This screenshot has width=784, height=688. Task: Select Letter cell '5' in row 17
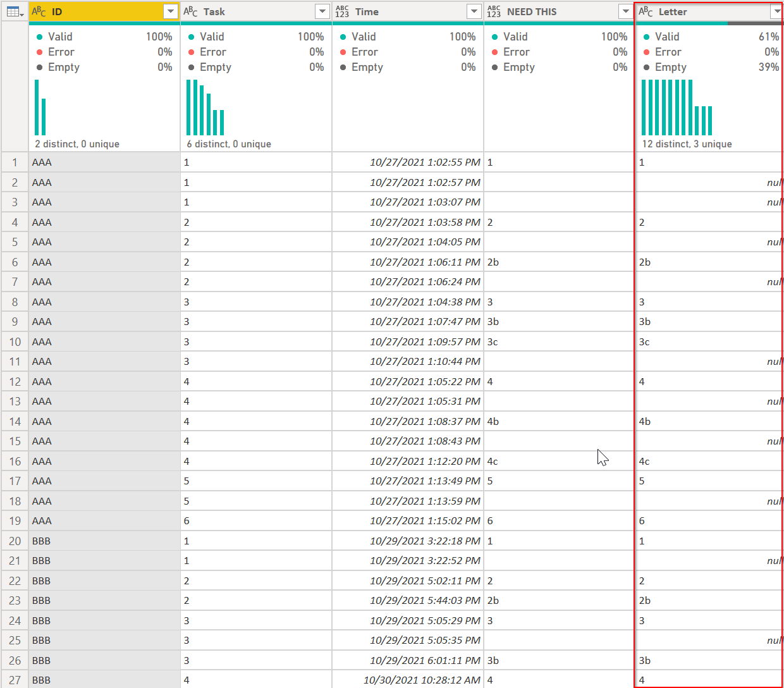click(709, 481)
